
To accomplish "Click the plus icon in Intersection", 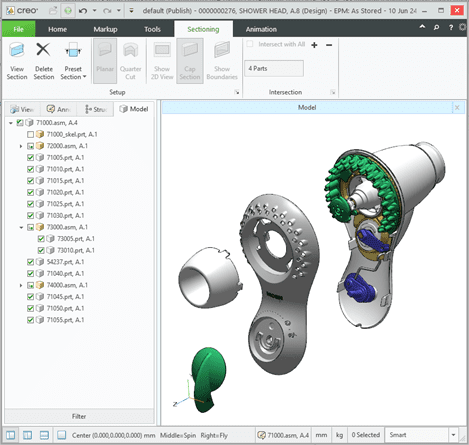I will [x=314, y=45].
